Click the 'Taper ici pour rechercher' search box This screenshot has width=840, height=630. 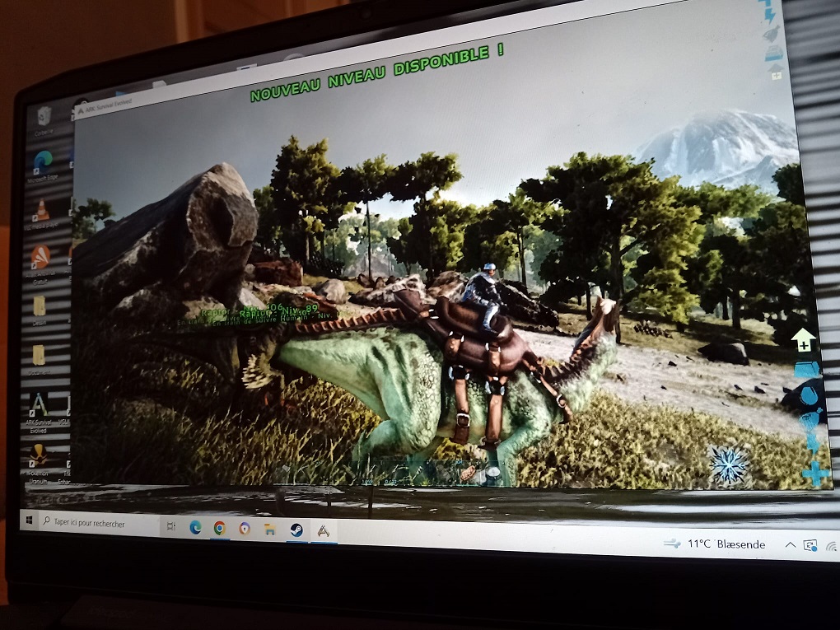(99, 523)
